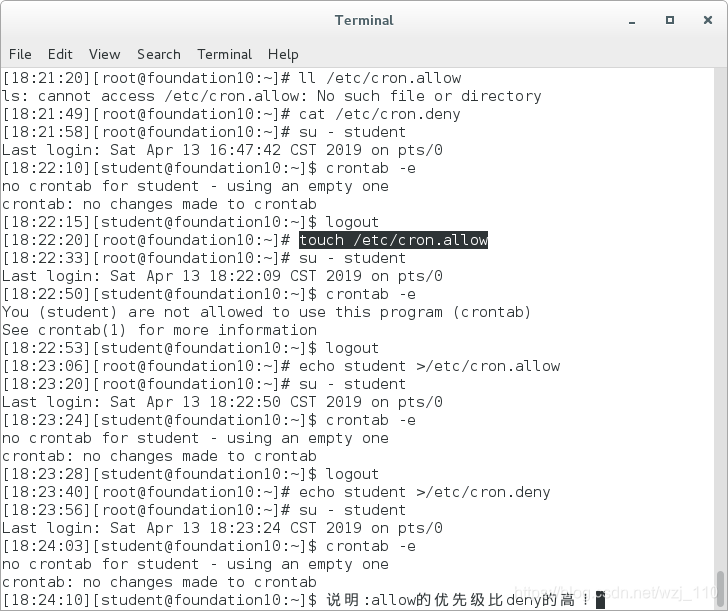Open the Terminal menu
The width and height of the screenshot is (728, 611).
pyautogui.click(x=225, y=54)
